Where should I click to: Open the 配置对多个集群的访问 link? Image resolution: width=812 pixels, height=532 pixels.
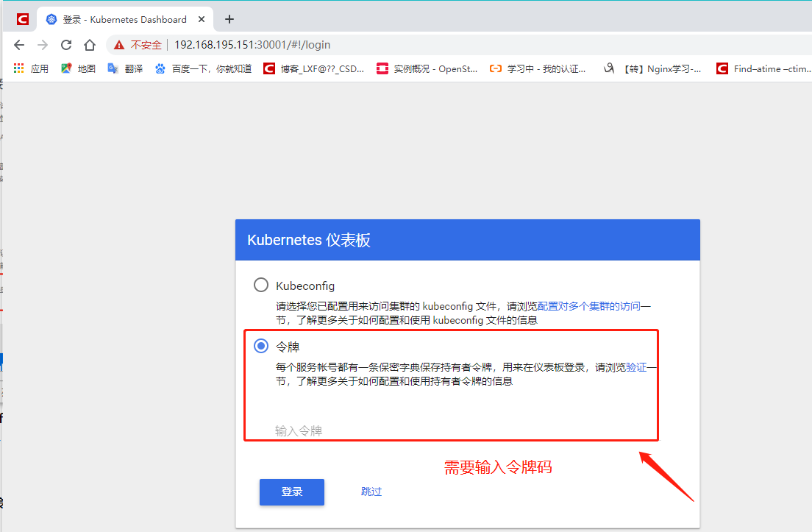click(589, 306)
